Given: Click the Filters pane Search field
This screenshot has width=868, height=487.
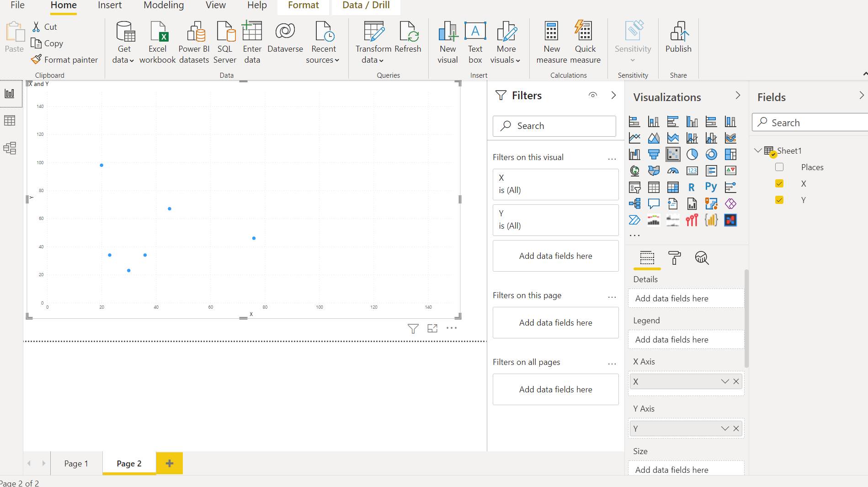Looking at the screenshot, I should [x=554, y=126].
